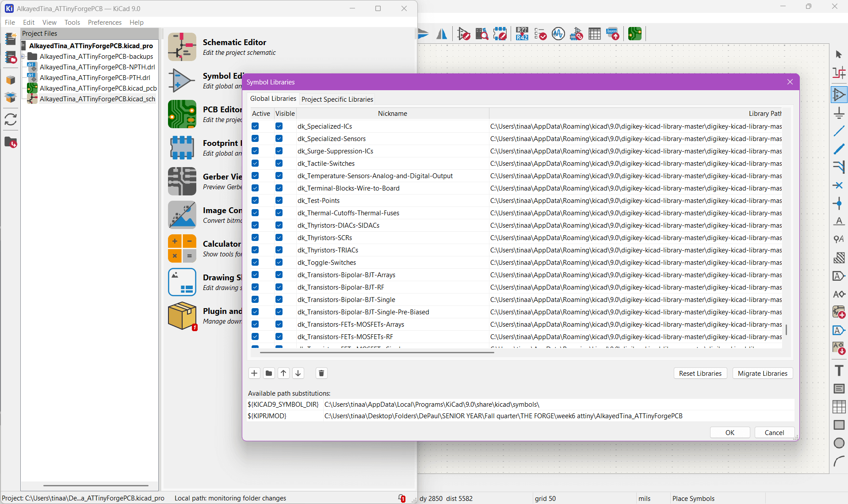This screenshot has width=848, height=504.
Task: Select the Place Symbol tool
Action: tap(839, 94)
